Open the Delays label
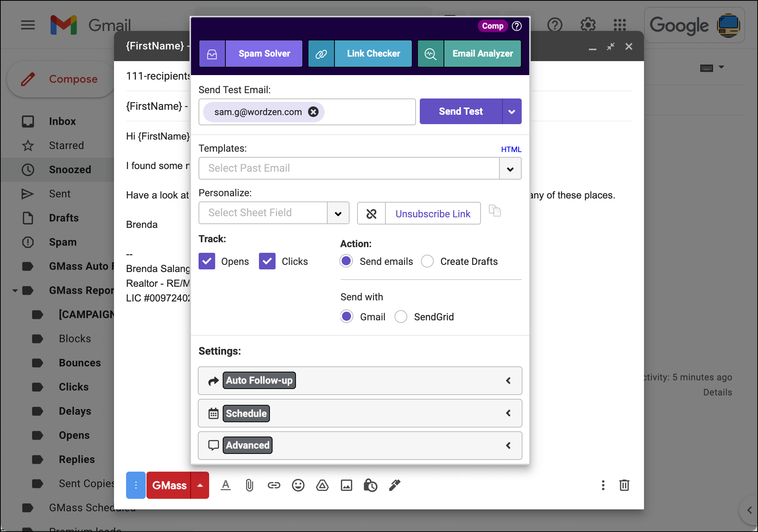 (x=75, y=411)
